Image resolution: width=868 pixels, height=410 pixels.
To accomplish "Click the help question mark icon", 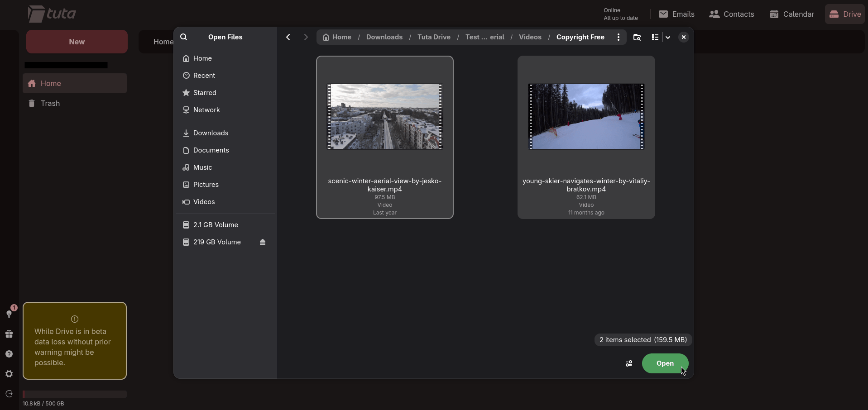I will click(x=9, y=354).
